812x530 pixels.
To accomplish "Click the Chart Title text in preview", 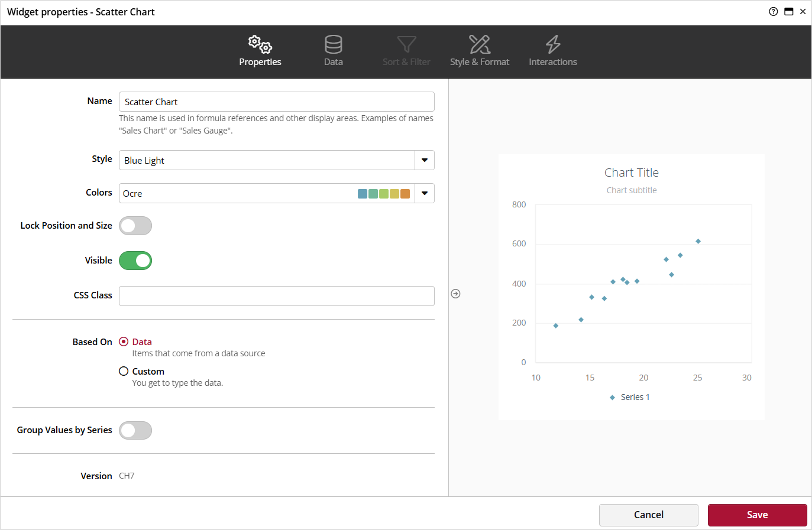I will click(632, 173).
